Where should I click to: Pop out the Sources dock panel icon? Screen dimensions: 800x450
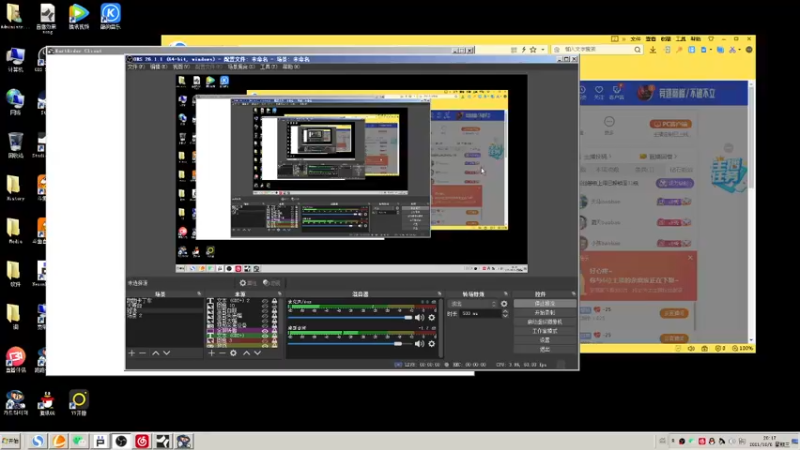[280, 294]
